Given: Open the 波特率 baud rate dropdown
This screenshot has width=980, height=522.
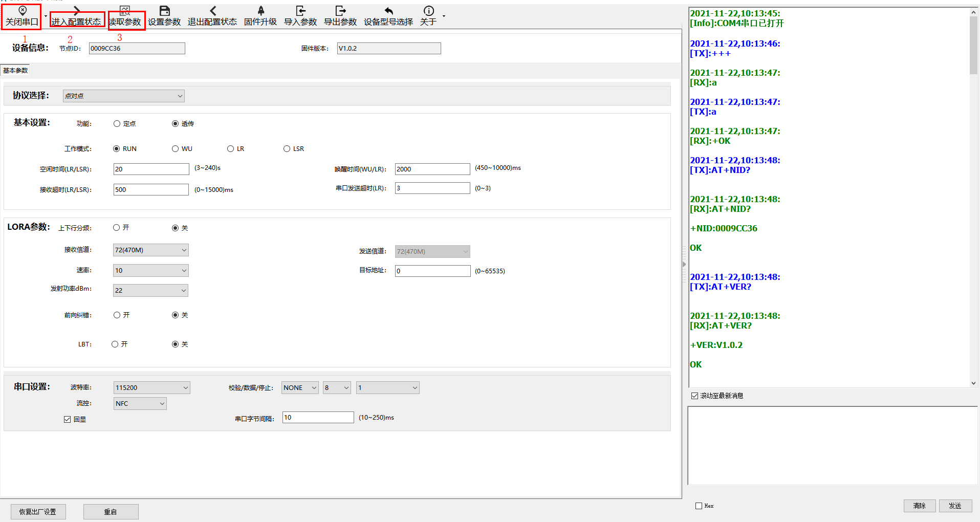Looking at the screenshot, I should [151, 388].
